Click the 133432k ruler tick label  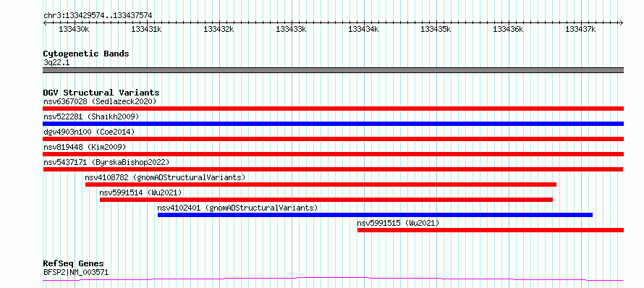(x=219, y=29)
